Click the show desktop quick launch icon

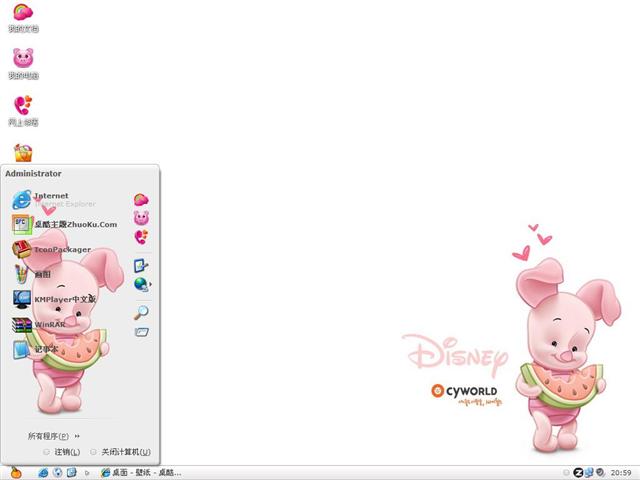pyautogui.click(x=71, y=473)
